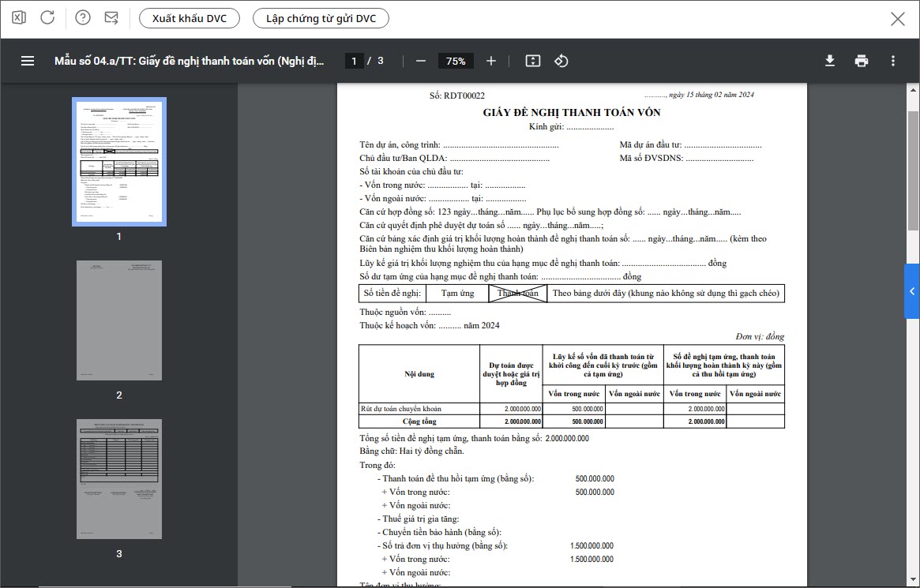The width and height of the screenshot is (920, 588).
Task: Select page 1 thumbnail
Action: click(x=119, y=162)
